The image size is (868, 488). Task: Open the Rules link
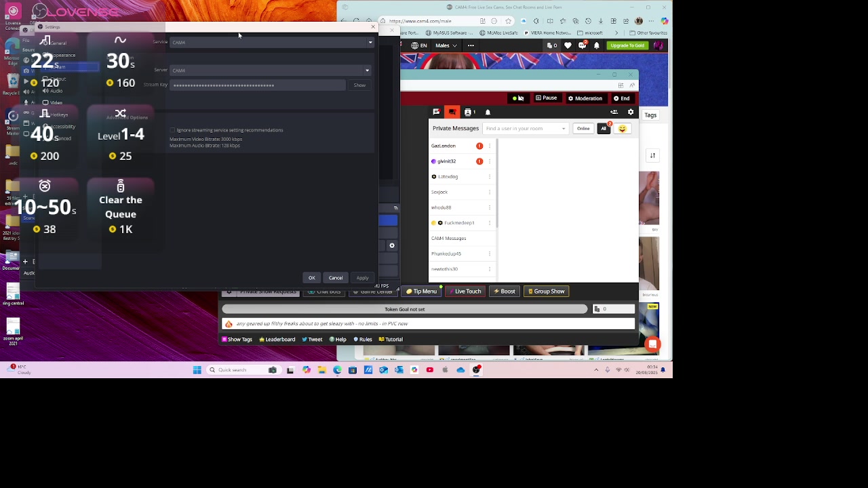[x=363, y=340]
